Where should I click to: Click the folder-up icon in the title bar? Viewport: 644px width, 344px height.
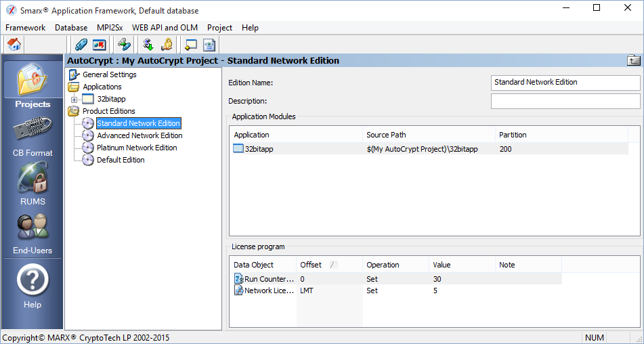(x=633, y=60)
